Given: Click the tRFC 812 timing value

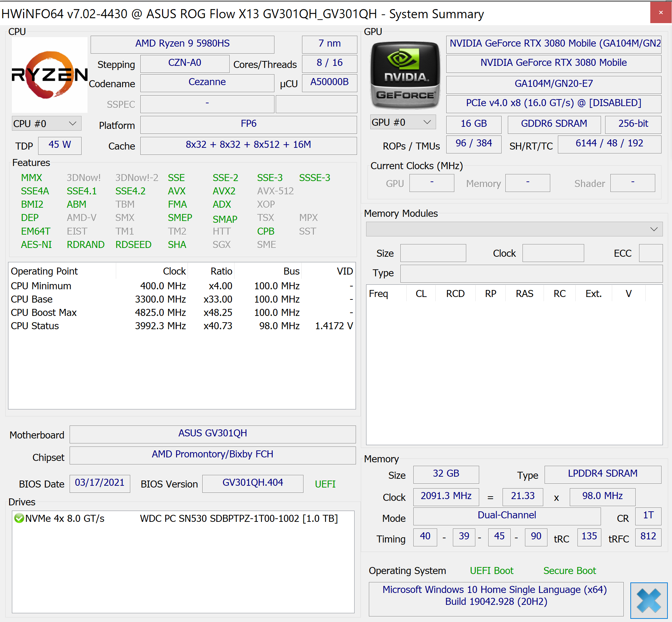Looking at the screenshot, I should pyautogui.click(x=648, y=537).
